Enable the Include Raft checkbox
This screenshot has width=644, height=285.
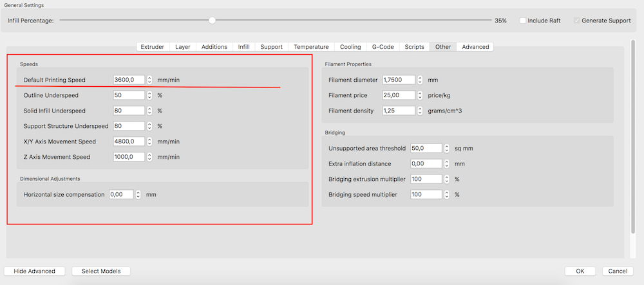pyautogui.click(x=524, y=21)
